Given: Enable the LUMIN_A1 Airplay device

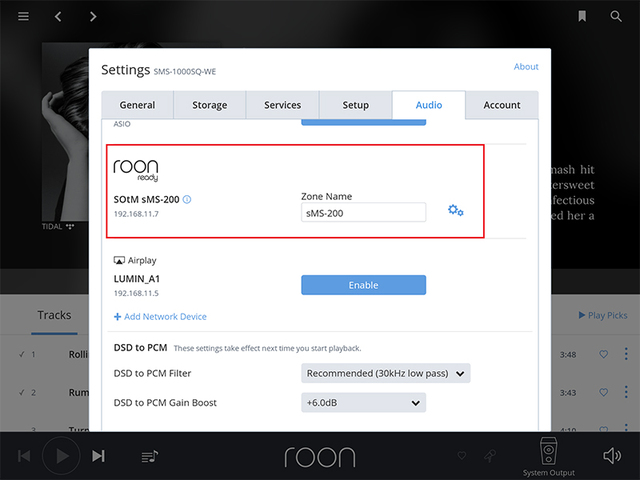Looking at the screenshot, I should 363,285.
